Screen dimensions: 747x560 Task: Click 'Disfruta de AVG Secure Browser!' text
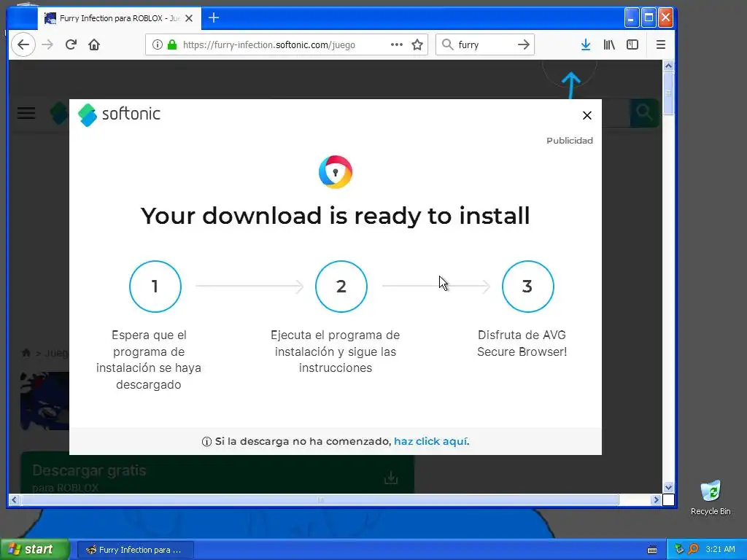[522, 343]
